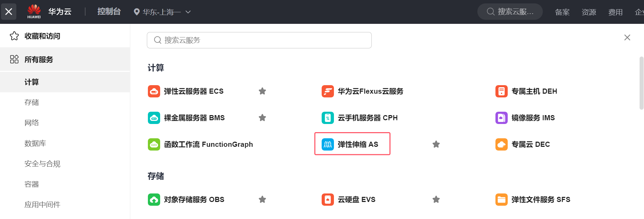Click the star icon next to 收藏和访问

coord(14,36)
